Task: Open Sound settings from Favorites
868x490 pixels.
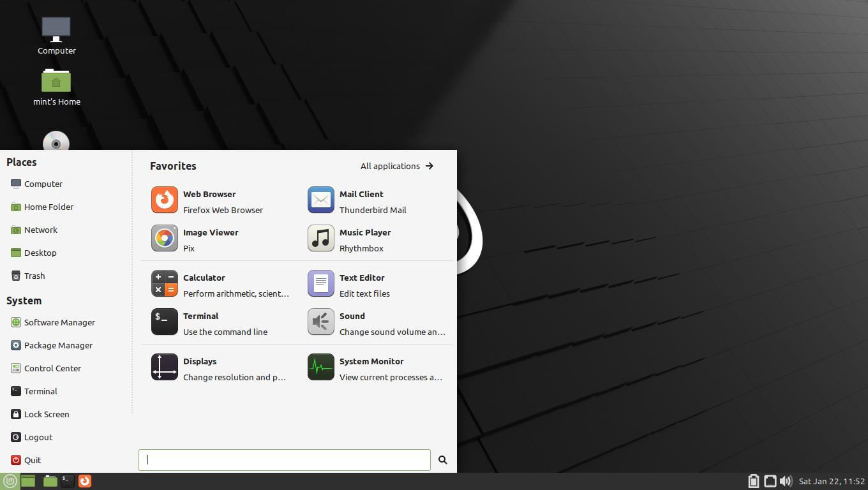Action: point(352,322)
